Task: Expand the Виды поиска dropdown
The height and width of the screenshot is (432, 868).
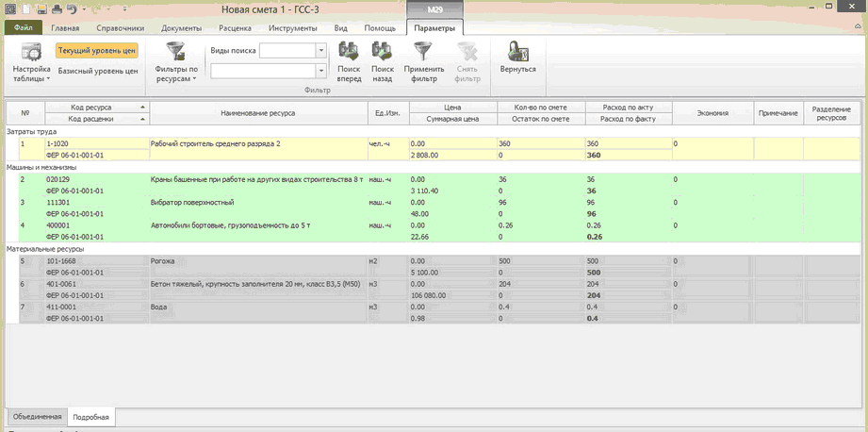Action: coord(320,50)
